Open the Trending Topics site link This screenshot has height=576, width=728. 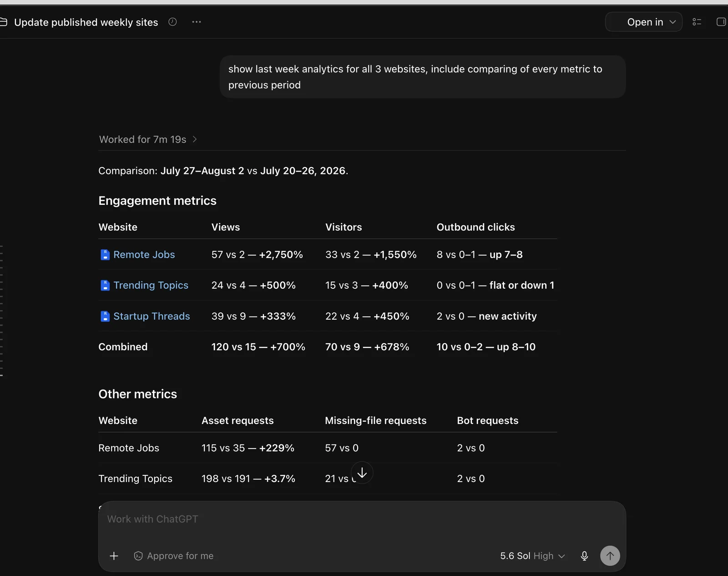click(x=151, y=285)
